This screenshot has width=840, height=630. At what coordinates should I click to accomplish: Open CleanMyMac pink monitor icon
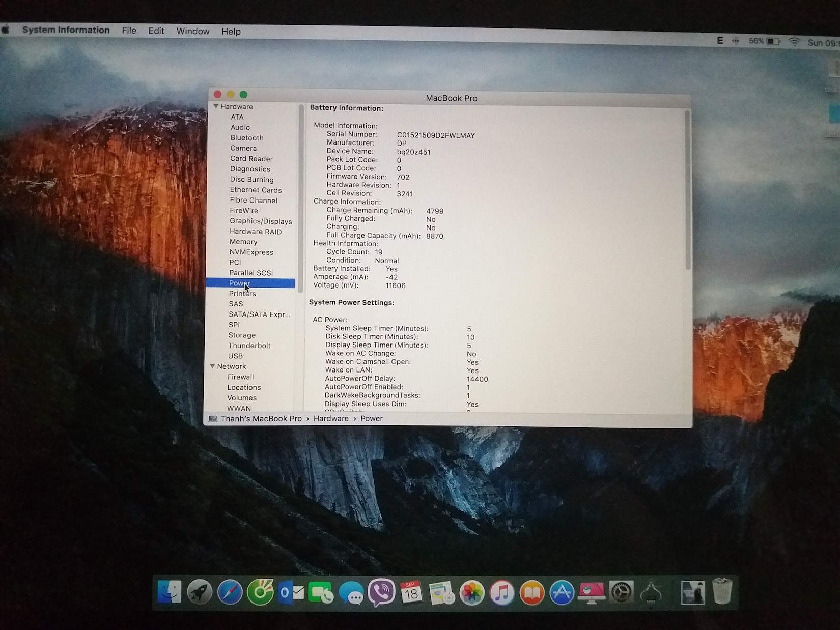coord(592,593)
